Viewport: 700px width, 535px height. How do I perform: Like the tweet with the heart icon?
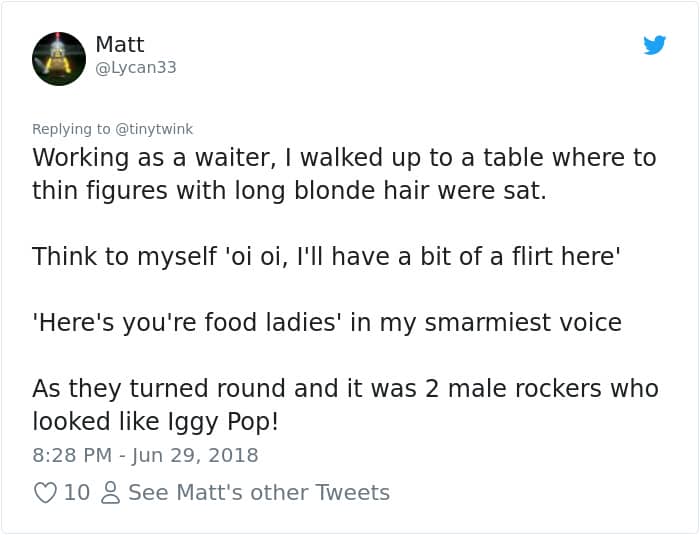tap(45, 492)
